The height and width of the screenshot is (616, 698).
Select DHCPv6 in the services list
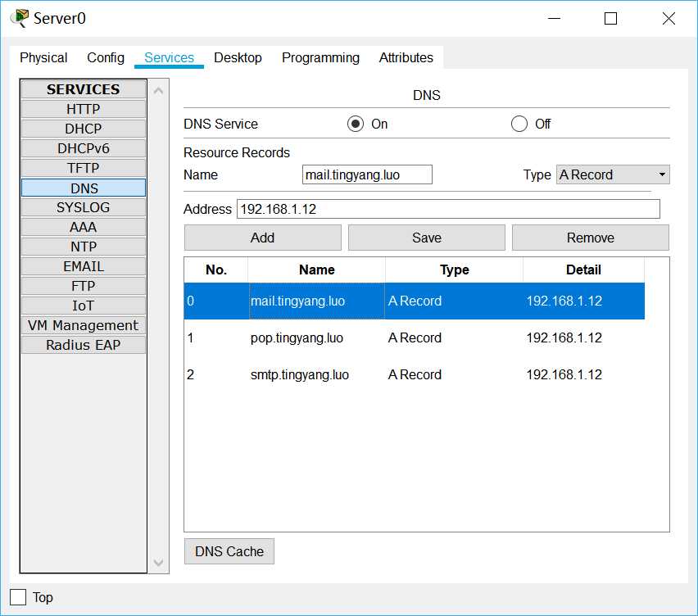84,148
